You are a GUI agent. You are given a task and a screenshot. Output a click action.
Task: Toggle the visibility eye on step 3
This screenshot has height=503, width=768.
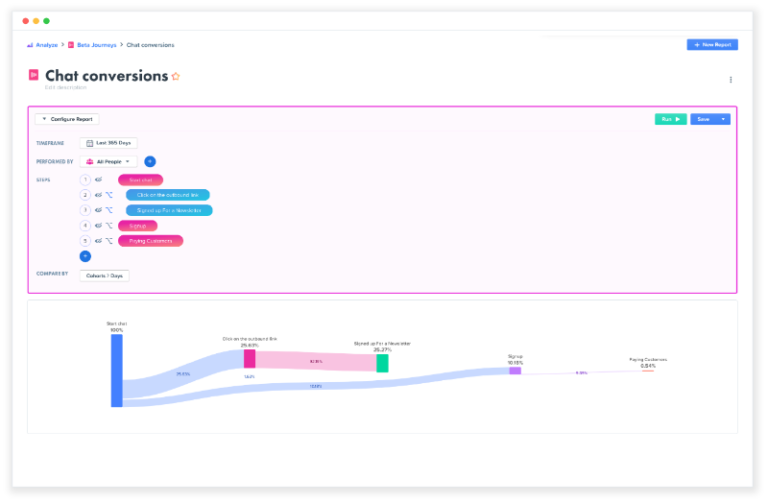(x=98, y=211)
